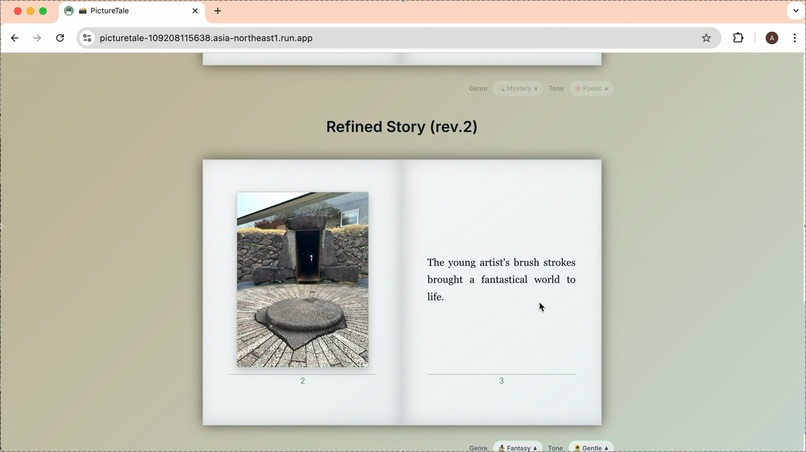The width and height of the screenshot is (806, 452).
Task: Click the Genre label beside Mystery
Action: click(x=478, y=88)
